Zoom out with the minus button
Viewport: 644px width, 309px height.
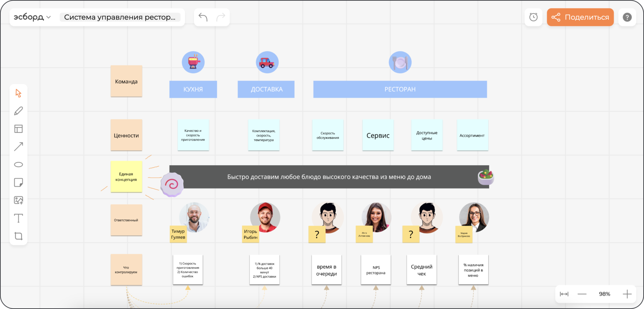click(x=582, y=294)
